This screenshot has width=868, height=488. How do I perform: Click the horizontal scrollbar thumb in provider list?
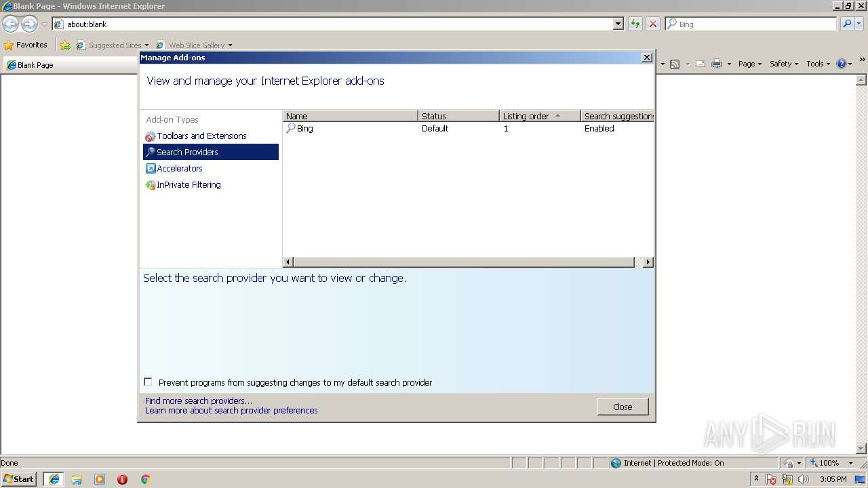(x=464, y=262)
